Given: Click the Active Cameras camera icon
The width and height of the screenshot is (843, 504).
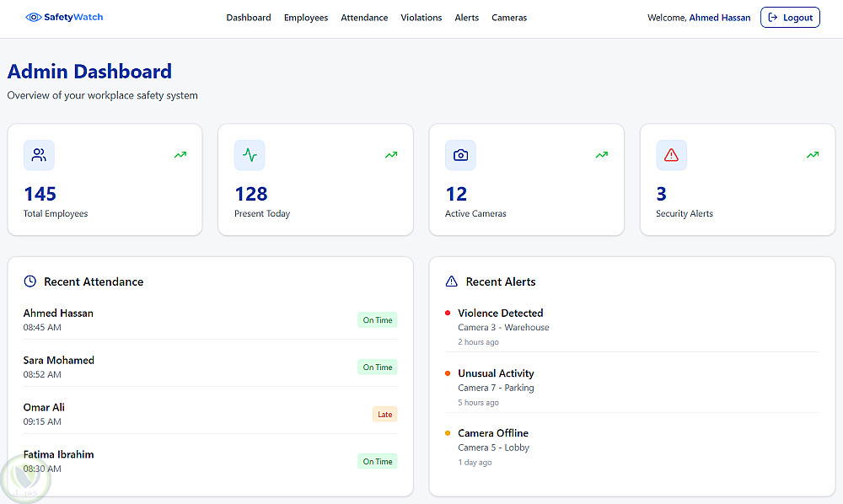Looking at the screenshot, I should (460, 155).
